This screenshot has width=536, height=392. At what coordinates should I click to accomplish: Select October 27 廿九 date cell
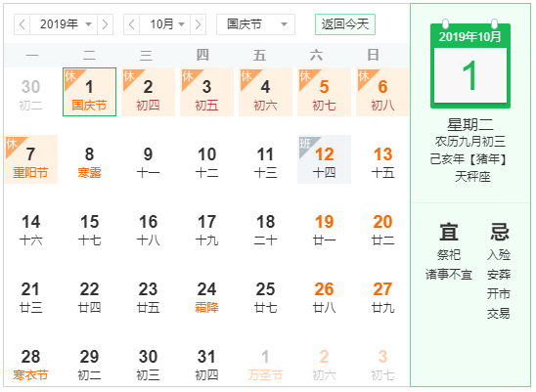(382, 295)
